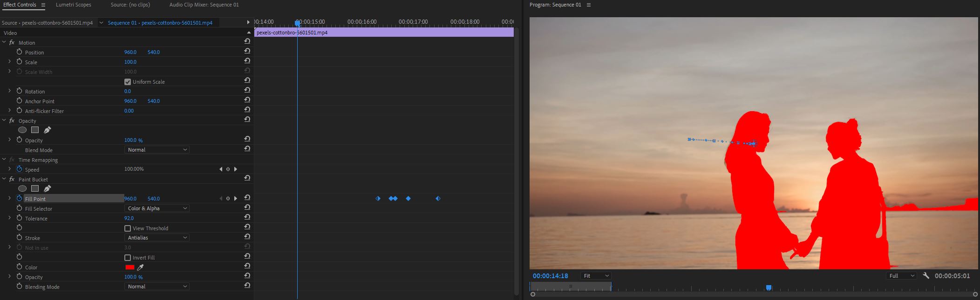Create 4-point polygon mask under Opacity

[x=35, y=130]
